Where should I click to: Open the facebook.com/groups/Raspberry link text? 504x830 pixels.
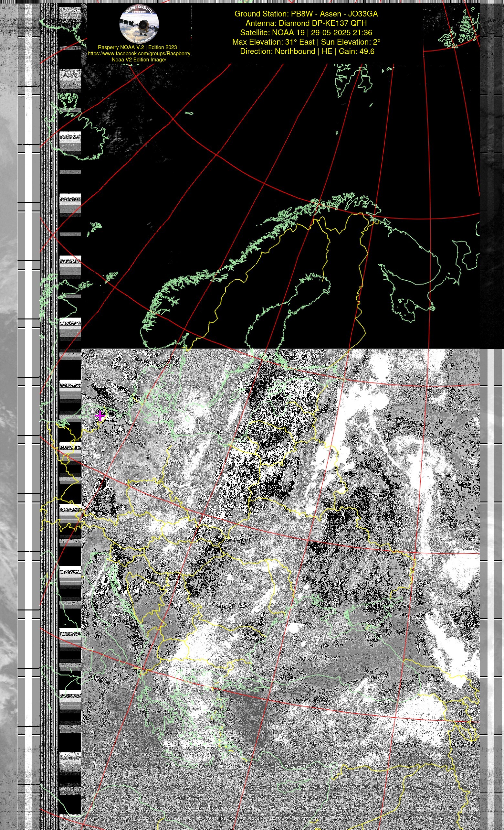click(139, 54)
